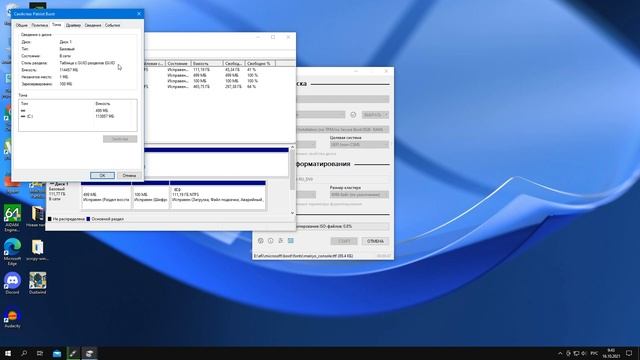
Task: Open the События tab
Action: pyautogui.click(x=112, y=25)
